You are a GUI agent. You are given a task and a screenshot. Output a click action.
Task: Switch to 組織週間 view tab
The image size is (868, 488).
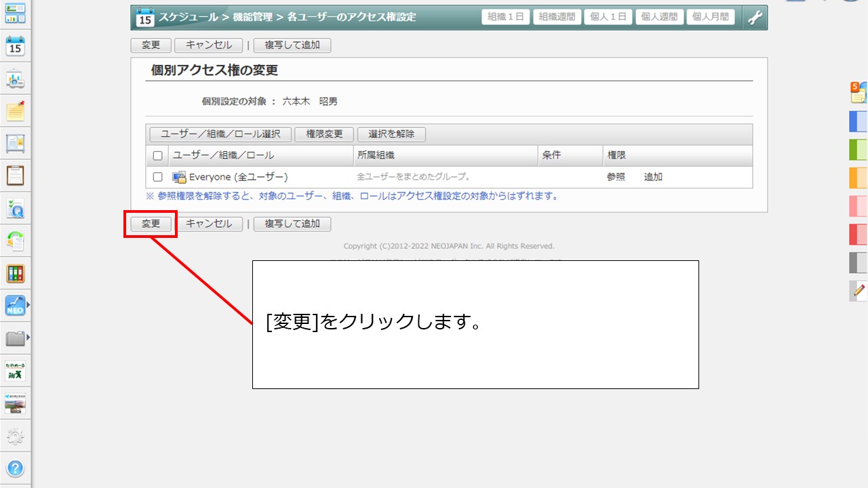[556, 18]
